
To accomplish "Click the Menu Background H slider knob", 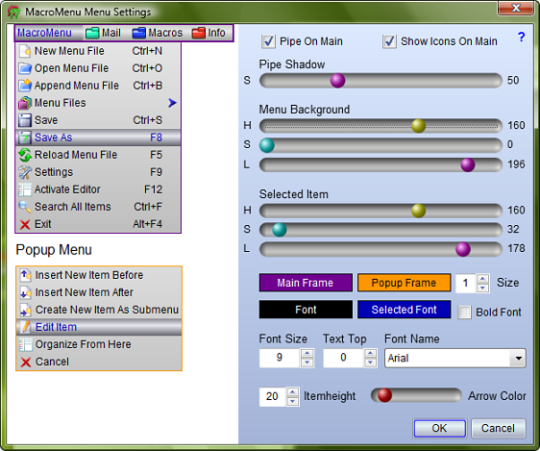I will click(x=418, y=126).
